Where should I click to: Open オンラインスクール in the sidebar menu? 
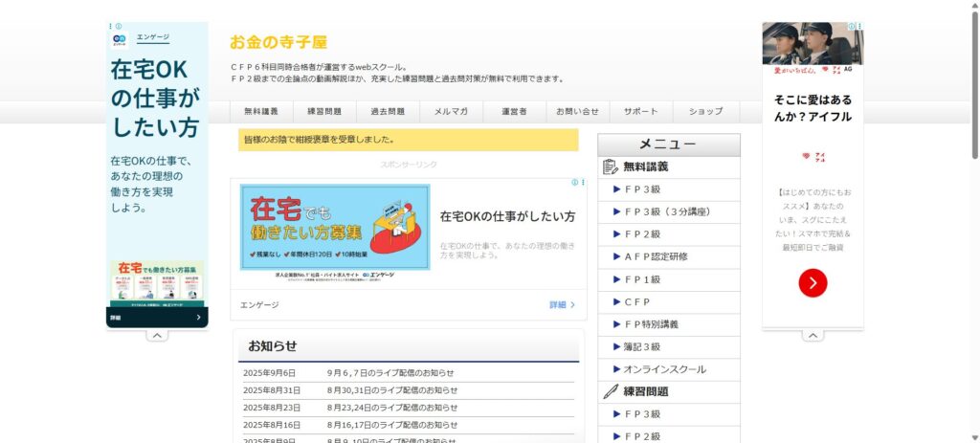(669, 369)
